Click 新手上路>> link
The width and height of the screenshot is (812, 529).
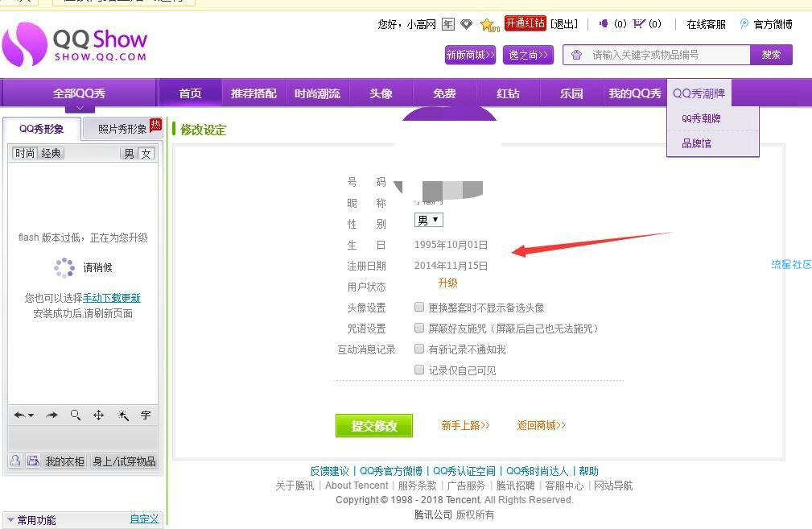[x=466, y=425]
